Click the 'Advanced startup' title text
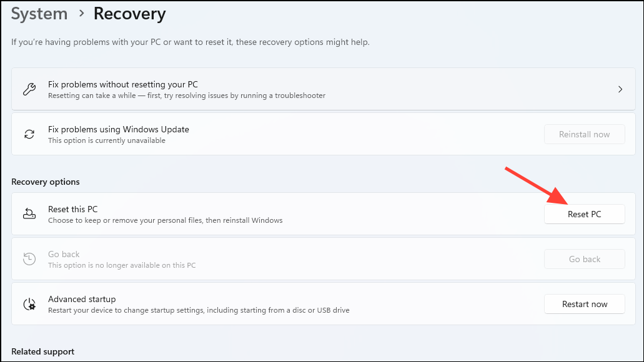 (x=82, y=299)
